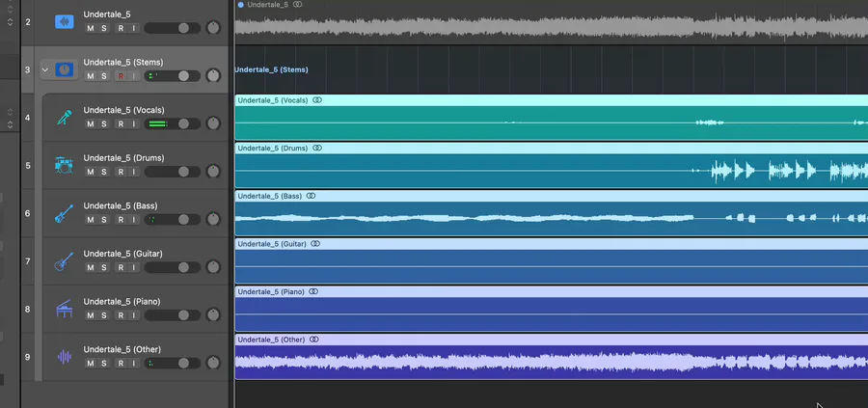
Task: Toggle input monitoring on Vocals track
Action: (133, 124)
